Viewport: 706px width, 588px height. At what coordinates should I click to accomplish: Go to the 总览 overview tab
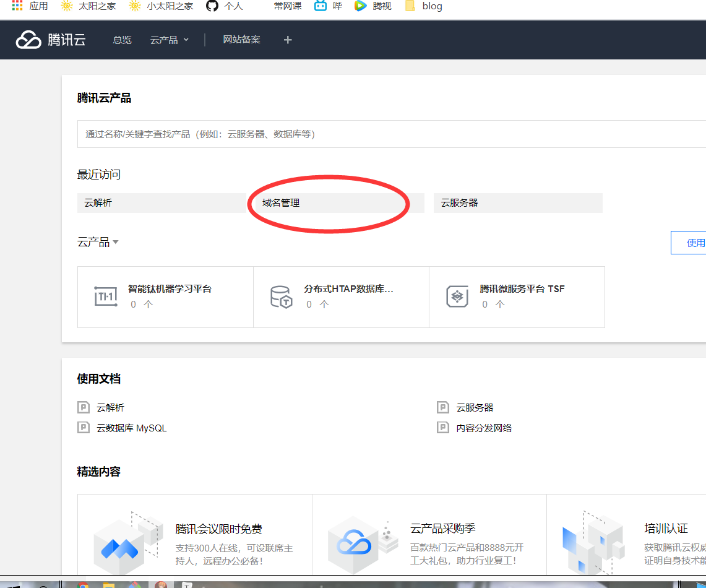(122, 40)
